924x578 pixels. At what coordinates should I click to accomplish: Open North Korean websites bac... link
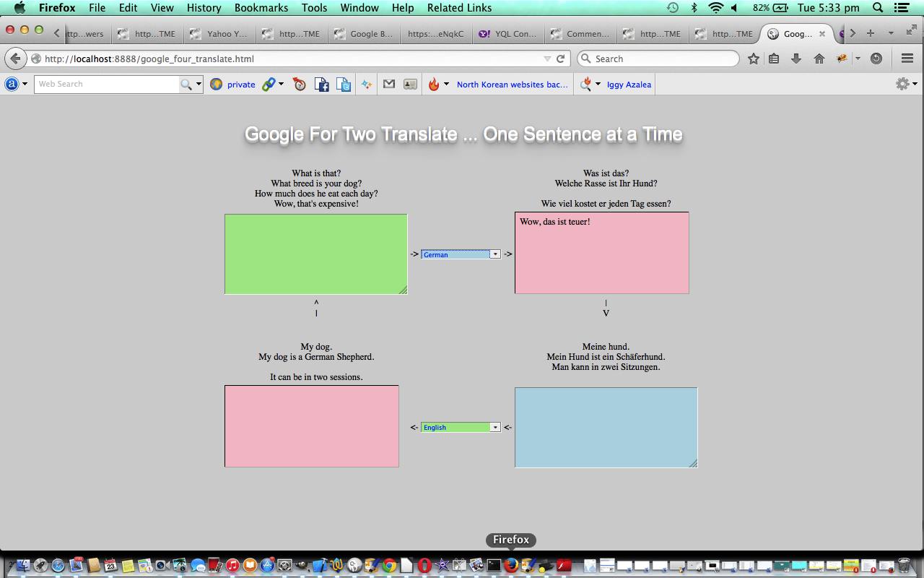[512, 85]
